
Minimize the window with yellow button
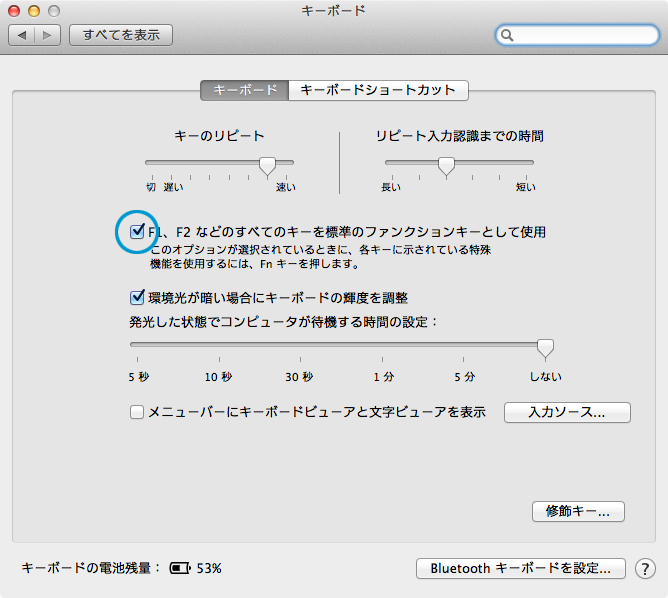34,11
